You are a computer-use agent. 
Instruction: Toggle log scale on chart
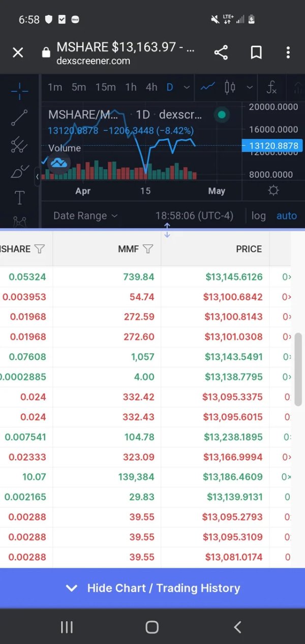coord(258,216)
